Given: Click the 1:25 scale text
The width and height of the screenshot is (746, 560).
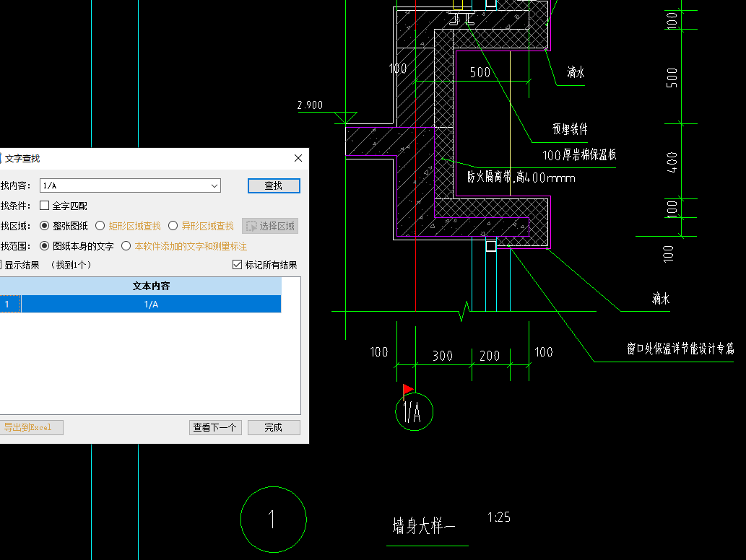Looking at the screenshot, I should (498, 517).
